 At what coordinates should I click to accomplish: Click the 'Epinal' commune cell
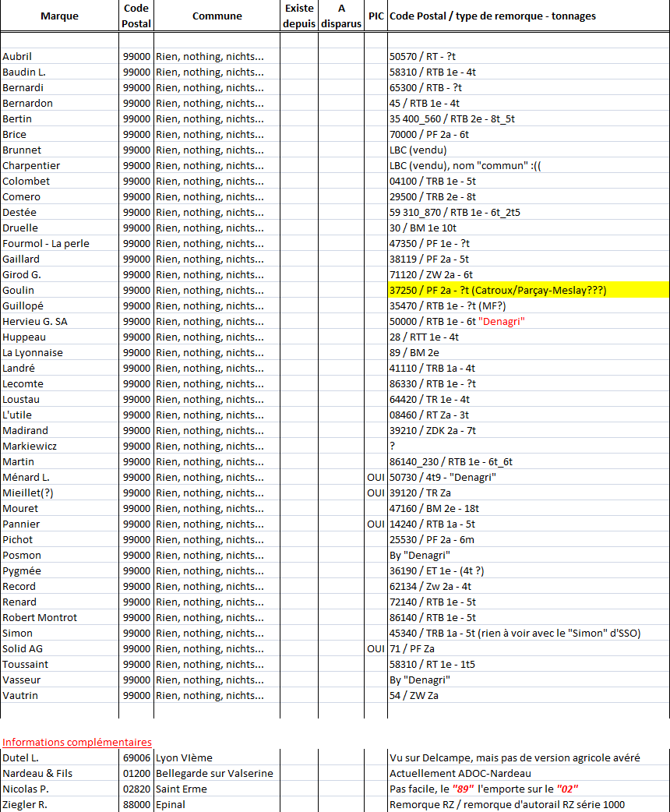point(217,804)
